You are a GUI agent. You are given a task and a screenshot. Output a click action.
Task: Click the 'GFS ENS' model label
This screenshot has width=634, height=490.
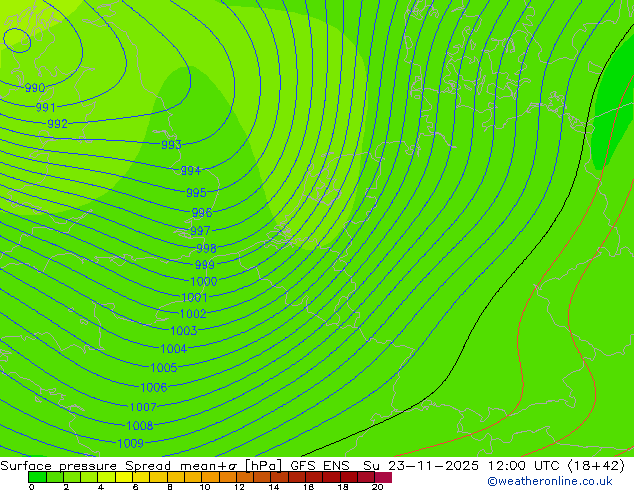pos(320,466)
